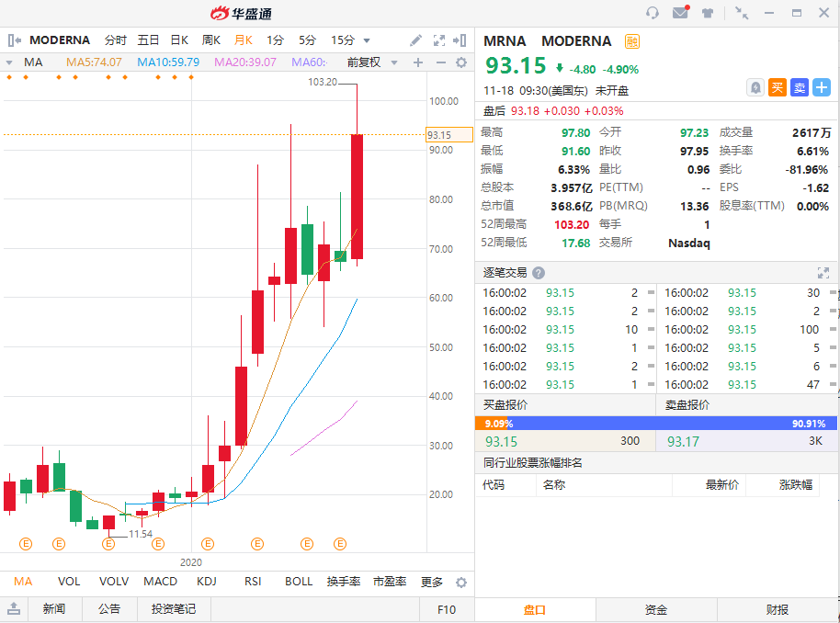The width and height of the screenshot is (840, 623).
Task: Open indicator settings gear beside 更多
Action: click(461, 583)
